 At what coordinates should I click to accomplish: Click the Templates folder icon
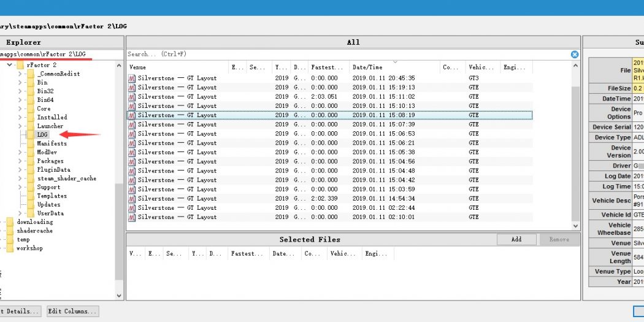31,196
